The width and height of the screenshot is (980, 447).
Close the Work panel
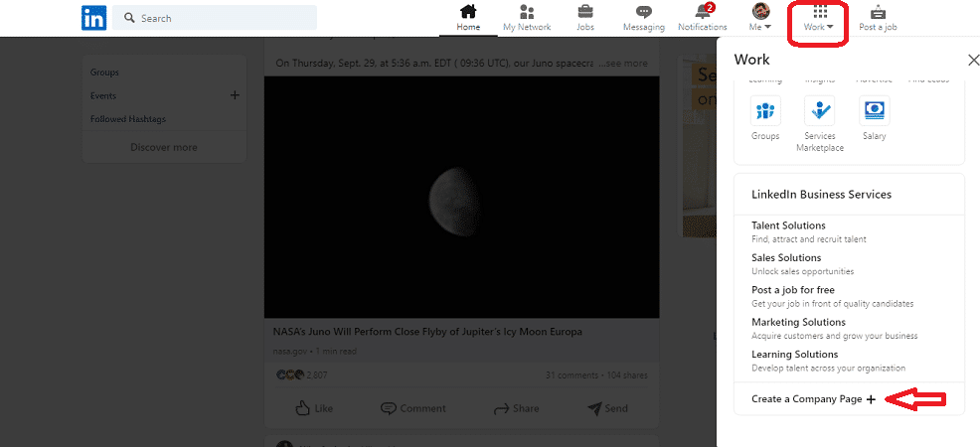click(x=972, y=60)
